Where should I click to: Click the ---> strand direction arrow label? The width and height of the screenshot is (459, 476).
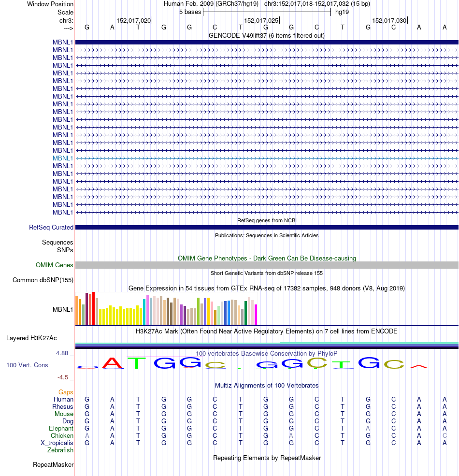pyautogui.click(x=68, y=28)
